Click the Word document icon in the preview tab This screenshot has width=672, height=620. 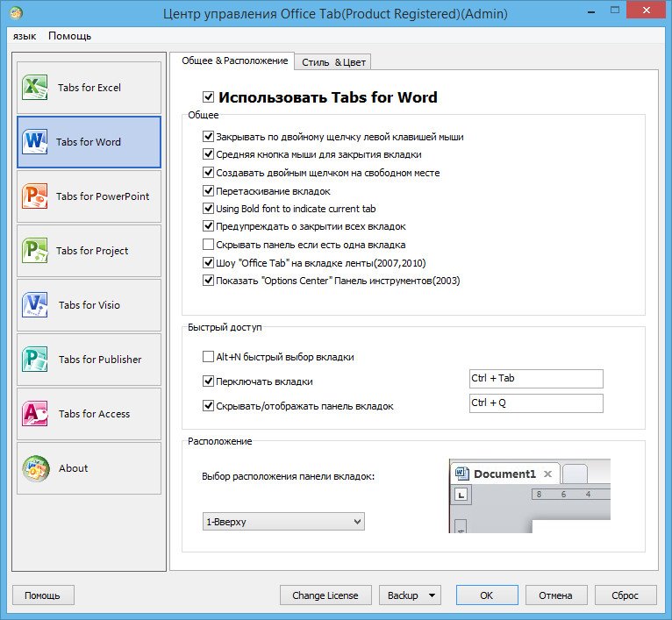point(461,474)
